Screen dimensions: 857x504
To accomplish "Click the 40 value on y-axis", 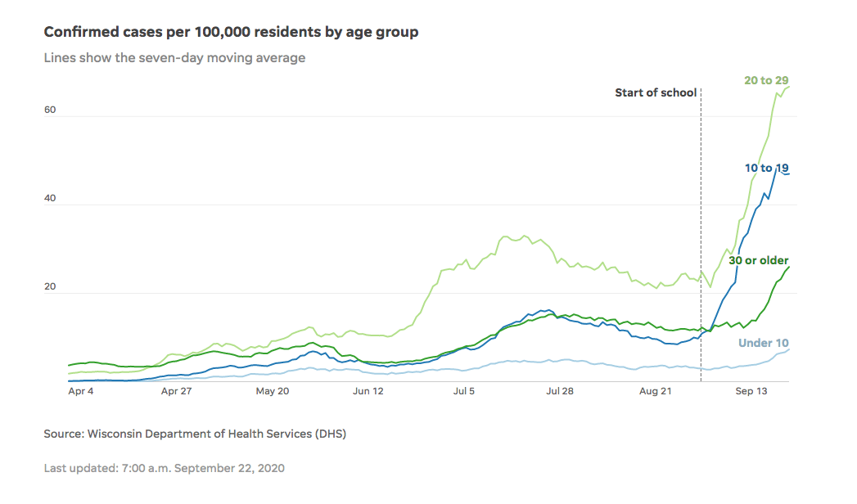I will [50, 198].
